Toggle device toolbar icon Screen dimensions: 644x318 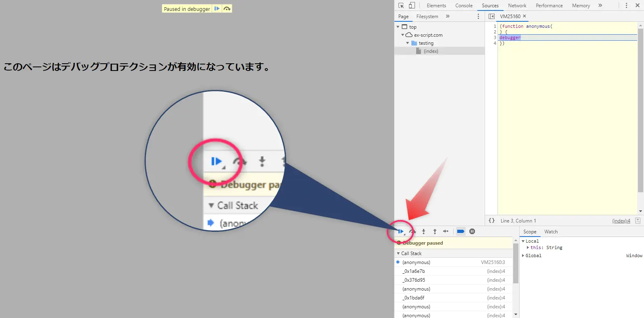412,5
